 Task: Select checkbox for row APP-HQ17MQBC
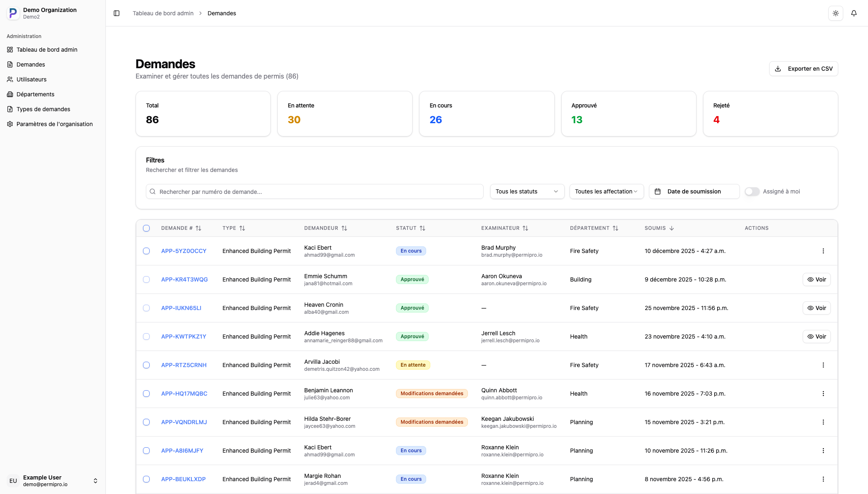click(146, 394)
